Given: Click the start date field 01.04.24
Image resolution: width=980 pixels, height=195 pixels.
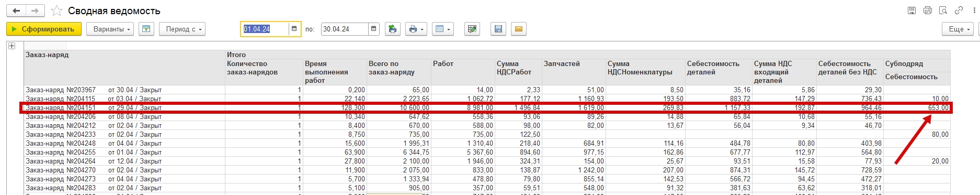Looking at the screenshot, I should click(x=265, y=29).
